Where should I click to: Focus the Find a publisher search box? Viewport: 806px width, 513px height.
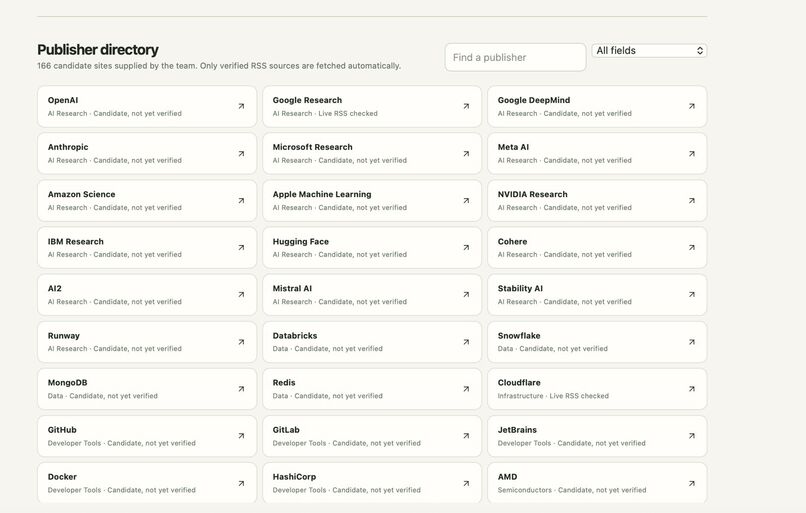(515, 57)
